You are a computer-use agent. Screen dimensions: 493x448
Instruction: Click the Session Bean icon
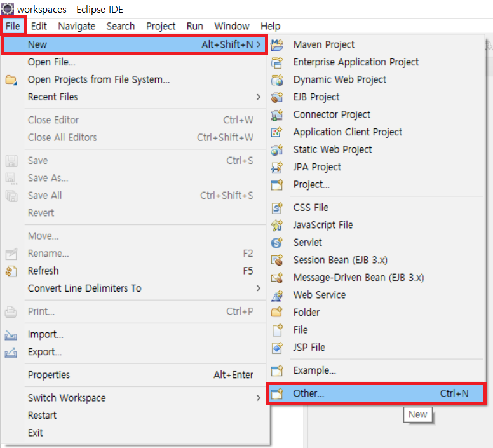[277, 260]
